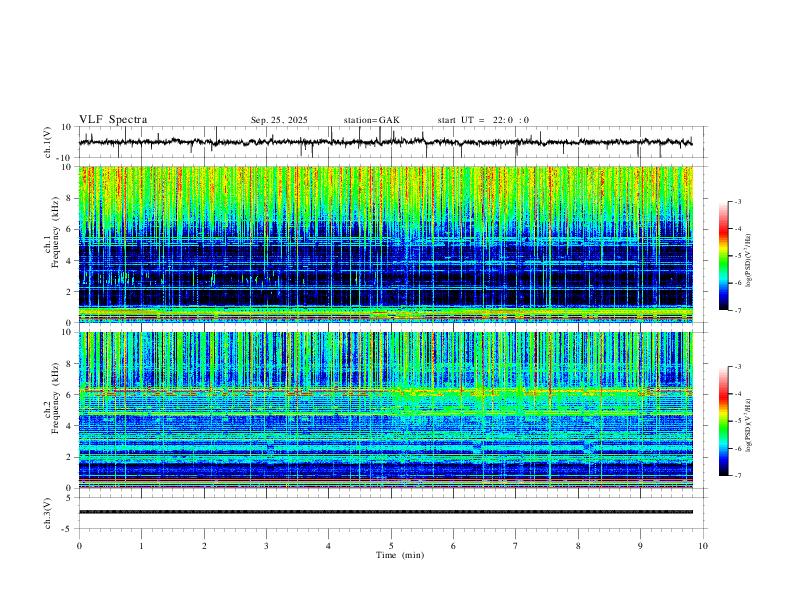The image size is (792, 612).
Task: Click the "6" kHz tick on ch.1 frequency axis
Action: (69, 229)
